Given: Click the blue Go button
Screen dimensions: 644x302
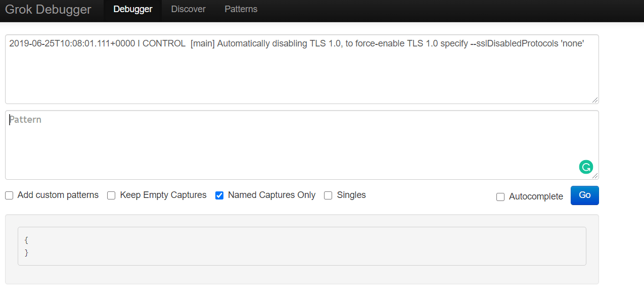Looking at the screenshot, I should point(585,195).
